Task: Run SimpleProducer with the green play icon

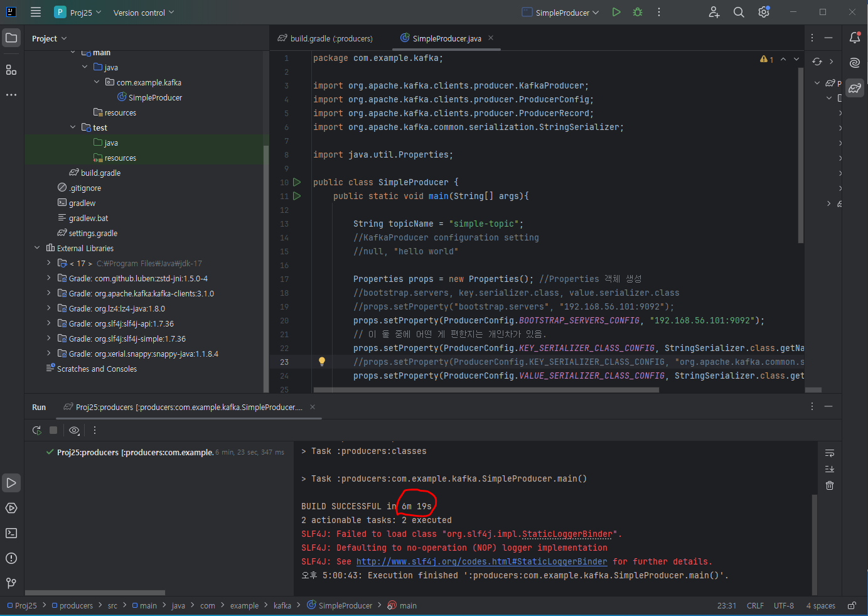Action: pos(616,12)
